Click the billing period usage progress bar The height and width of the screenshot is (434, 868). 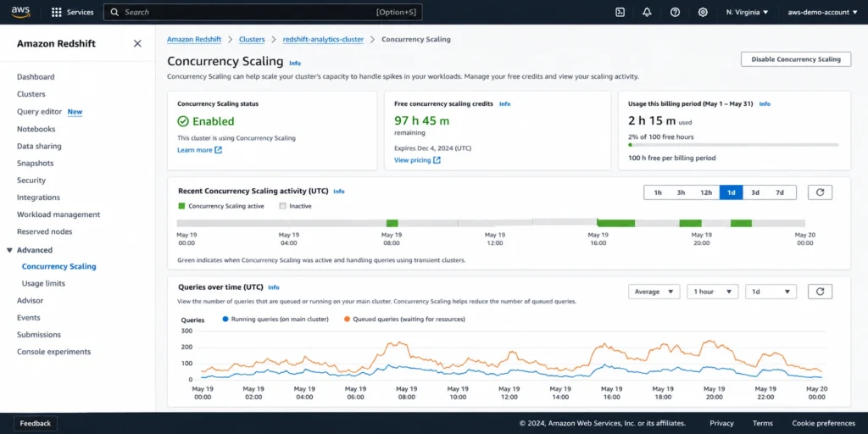(x=733, y=145)
